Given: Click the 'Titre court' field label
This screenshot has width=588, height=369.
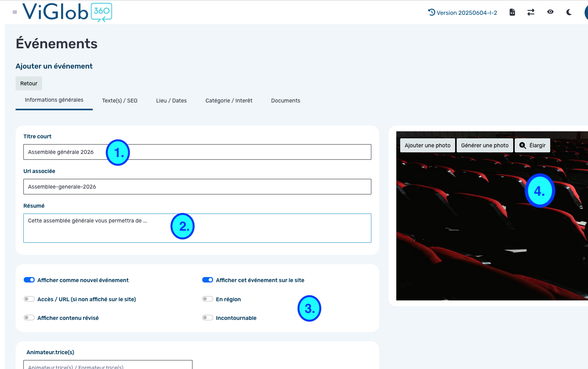Looking at the screenshot, I should (x=37, y=136).
